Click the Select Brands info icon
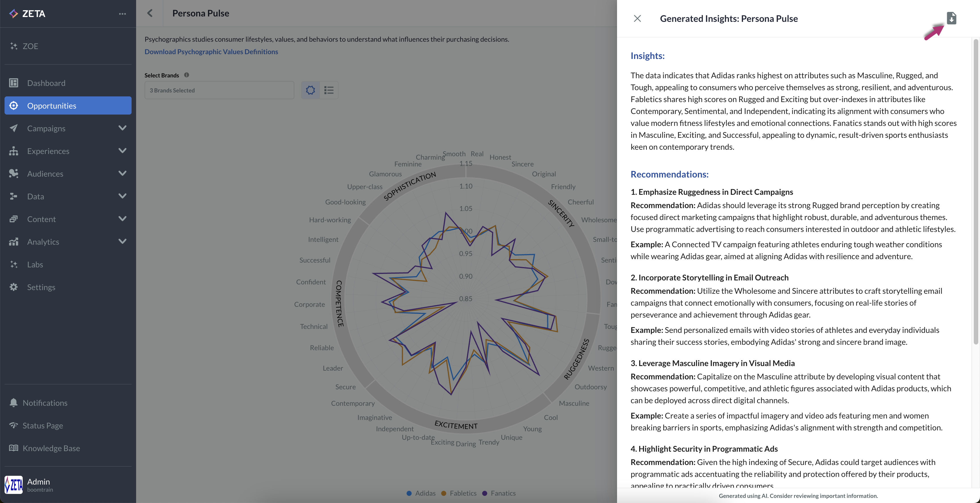 click(186, 75)
